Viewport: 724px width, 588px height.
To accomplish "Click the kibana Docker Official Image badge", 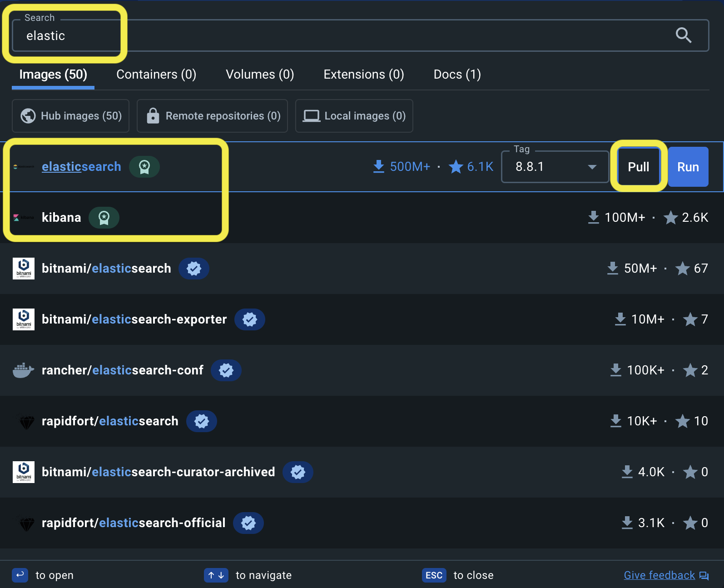I will (104, 218).
